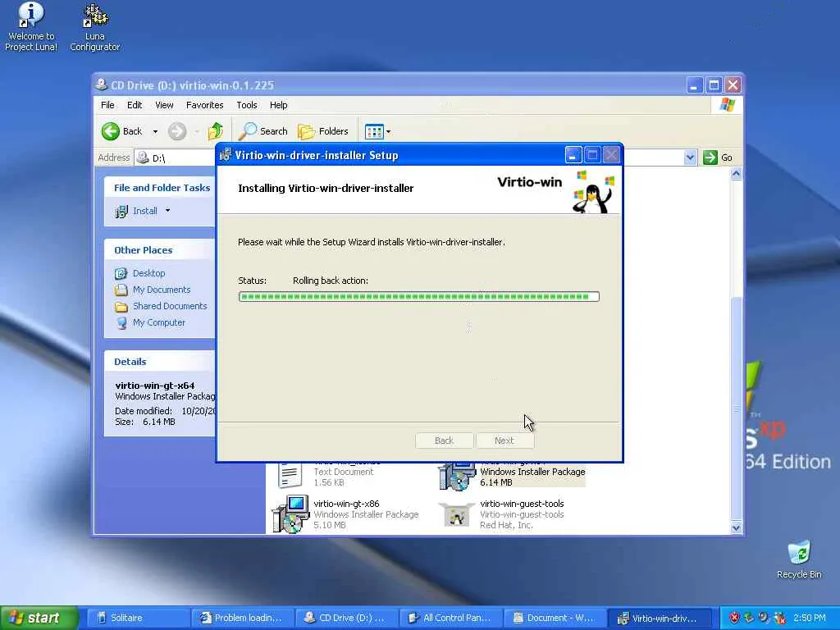840x630 pixels.
Task: Click the Install task link
Action: tap(144, 211)
